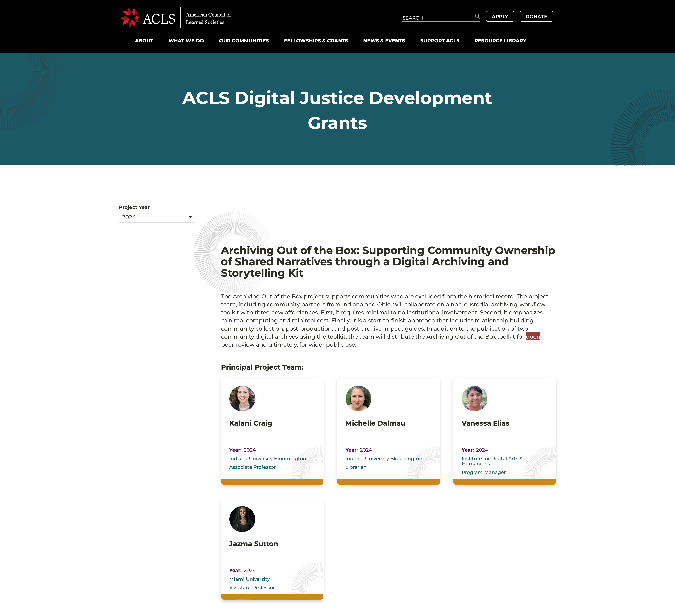This screenshot has width=675, height=616.
Task: Open the WHAT WE DO menu
Action: (x=186, y=41)
